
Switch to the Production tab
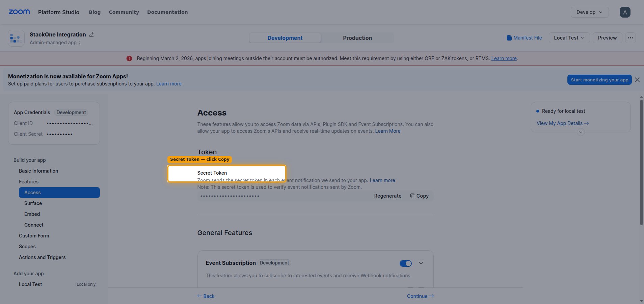click(357, 38)
